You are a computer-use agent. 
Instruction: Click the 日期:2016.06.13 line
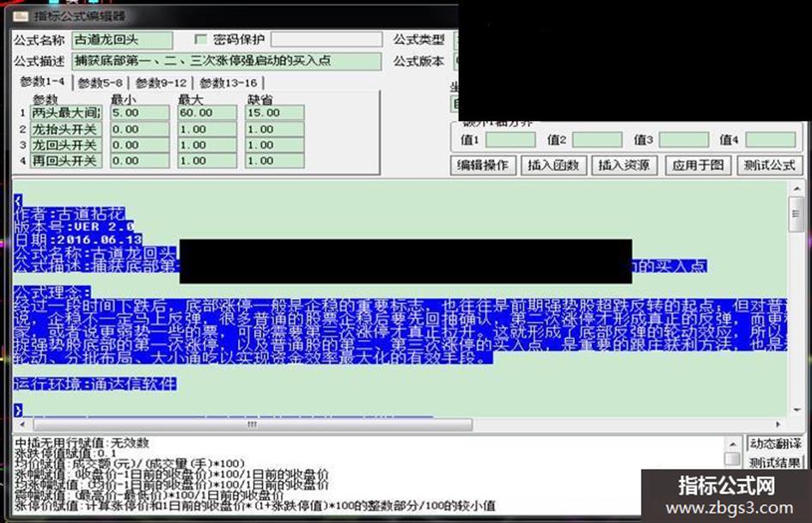(77, 240)
